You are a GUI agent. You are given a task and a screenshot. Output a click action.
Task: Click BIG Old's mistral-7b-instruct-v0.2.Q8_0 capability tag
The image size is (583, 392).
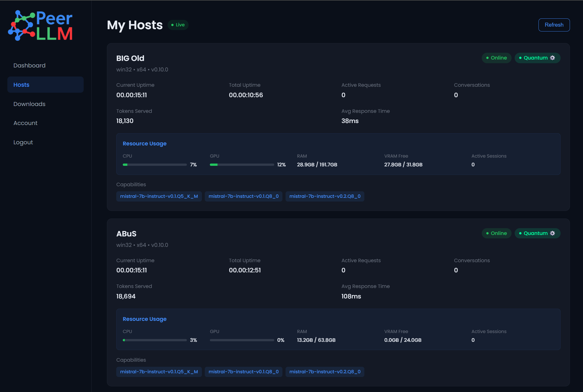[325, 196]
